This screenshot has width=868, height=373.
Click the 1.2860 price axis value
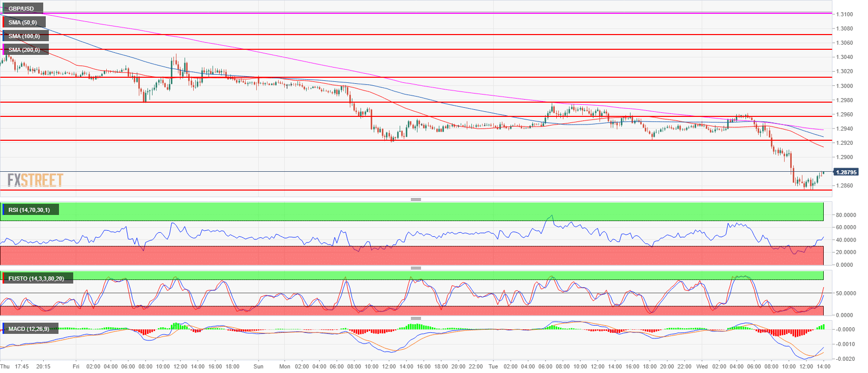tap(845, 185)
